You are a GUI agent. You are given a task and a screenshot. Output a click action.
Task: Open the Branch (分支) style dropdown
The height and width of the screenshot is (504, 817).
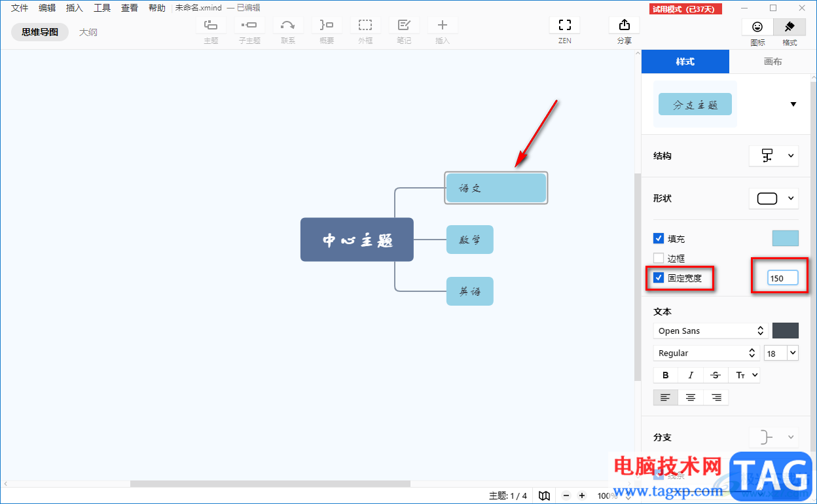point(774,437)
